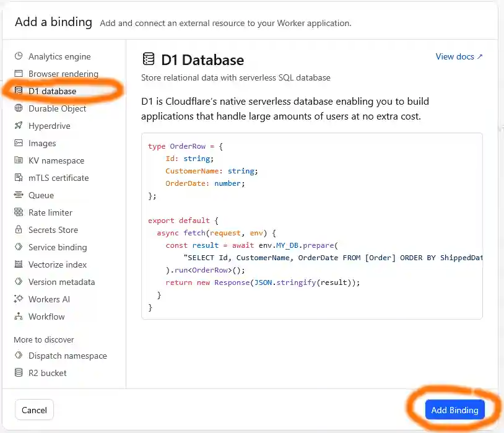The height and width of the screenshot is (433, 504).
Task: Choose the mTLS certificate binding type
Action: [58, 178]
